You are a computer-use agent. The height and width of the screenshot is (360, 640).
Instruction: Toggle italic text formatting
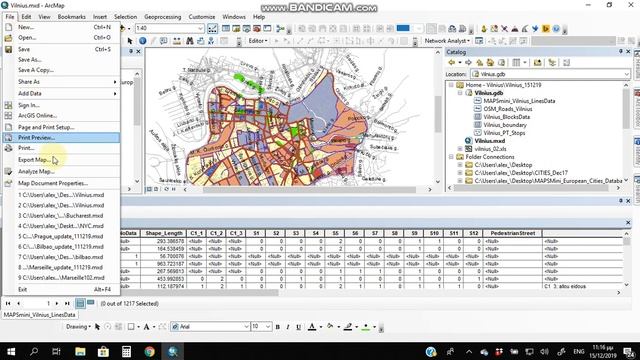click(288, 327)
